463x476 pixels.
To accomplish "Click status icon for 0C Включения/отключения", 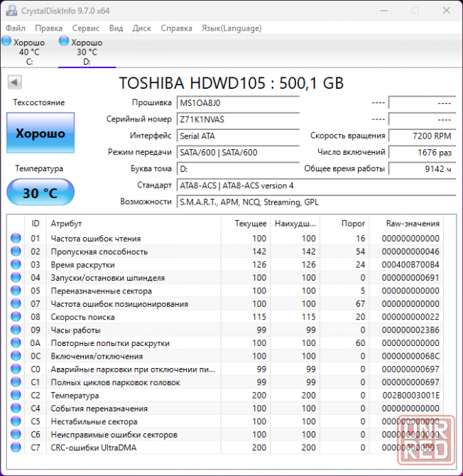I will (16, 356).
